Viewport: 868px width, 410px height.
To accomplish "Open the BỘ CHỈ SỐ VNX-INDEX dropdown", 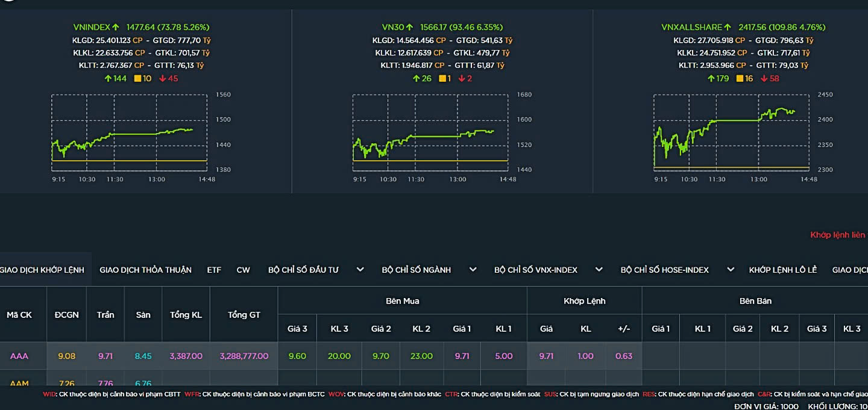I will [x=599, y=270].
